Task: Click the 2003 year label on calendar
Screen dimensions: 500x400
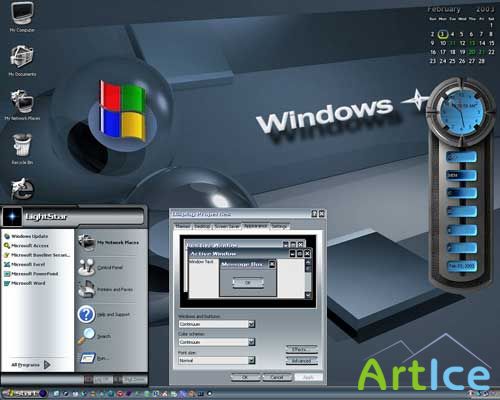Action: pyautogui.click(x=485, y=9)
